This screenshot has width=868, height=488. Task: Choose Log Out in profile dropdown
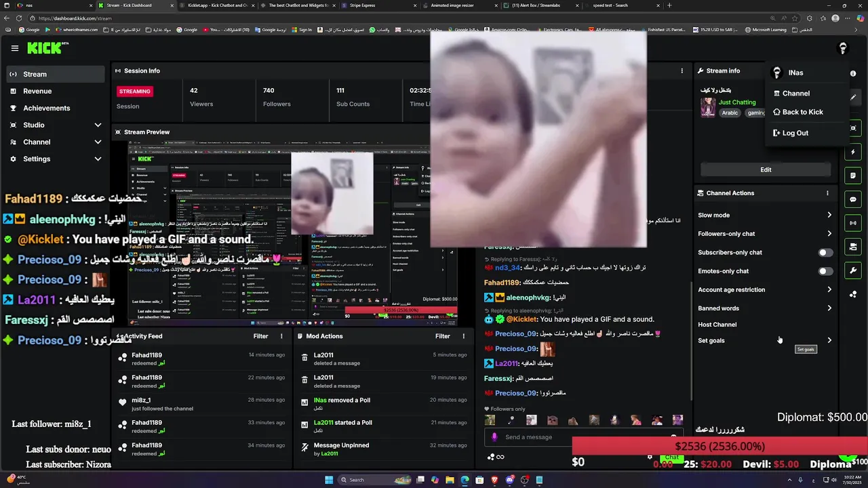[807, 133]
